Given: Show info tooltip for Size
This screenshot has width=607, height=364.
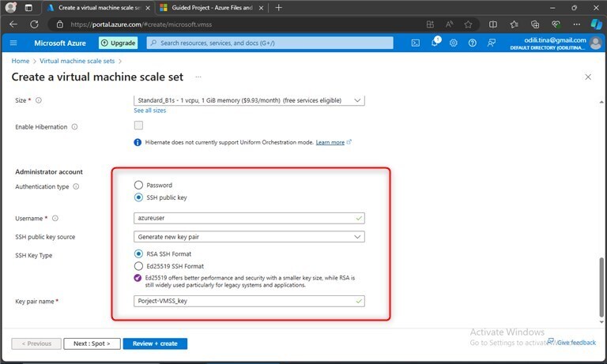Looking at the screenshot, I should 39,100.
